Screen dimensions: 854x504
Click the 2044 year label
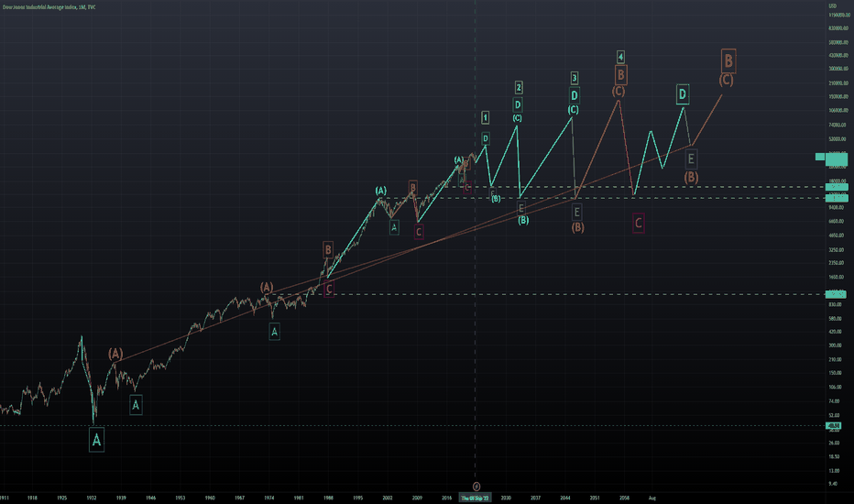coord(565,498)
